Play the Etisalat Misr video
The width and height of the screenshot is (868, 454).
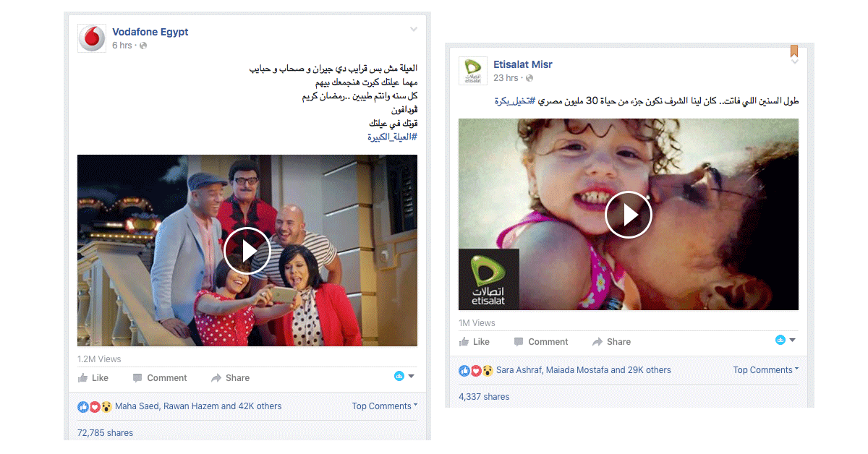[629, 215]
